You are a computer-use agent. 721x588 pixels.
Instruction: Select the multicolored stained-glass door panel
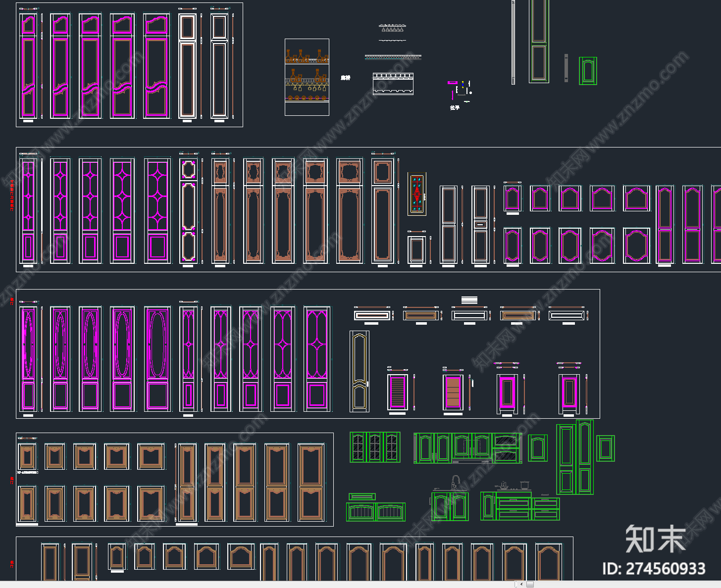pos(417,194)
